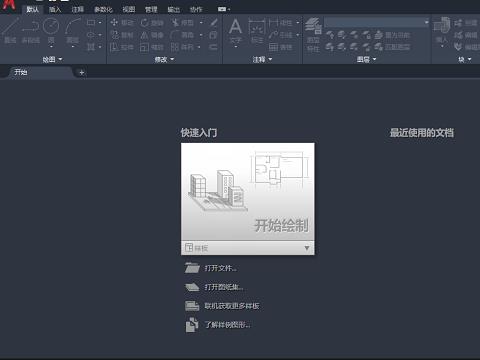The image size is (480, 360).
Task: Open the Template (样板) dropdown list
Action: pos(248,248)
